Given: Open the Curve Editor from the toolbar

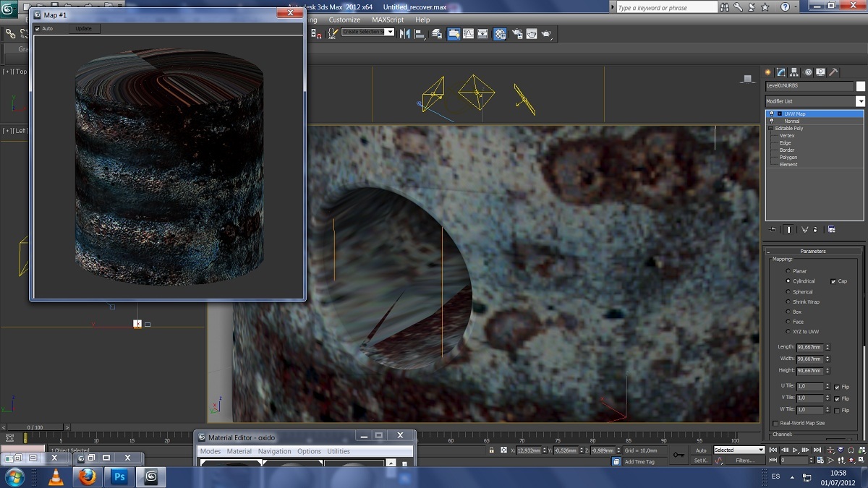Looking at the screenshot, I should point(469,33).
